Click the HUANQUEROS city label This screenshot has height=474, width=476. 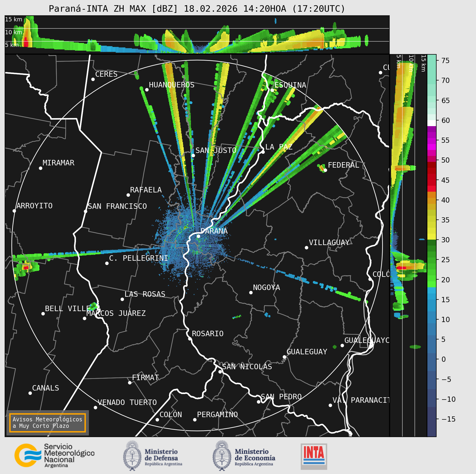point(172,85)
